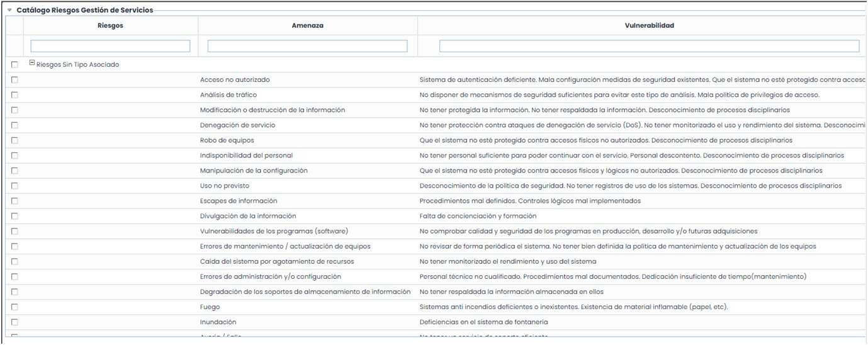
Task: Mark the Uso no previsto row checkbox
Action: [x=14, y=186]
